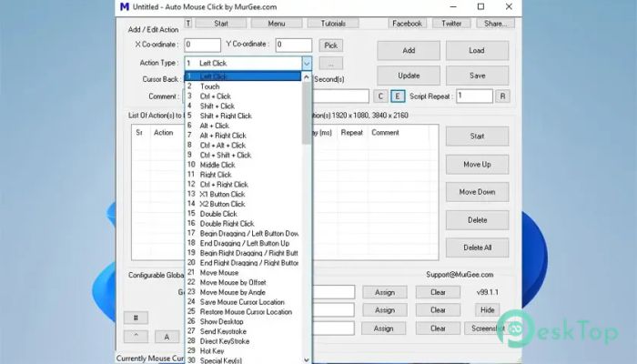Viewport: 637px width, 364px height.
Task: Select X1 Button Click option
Action: [x=243, y=194]
